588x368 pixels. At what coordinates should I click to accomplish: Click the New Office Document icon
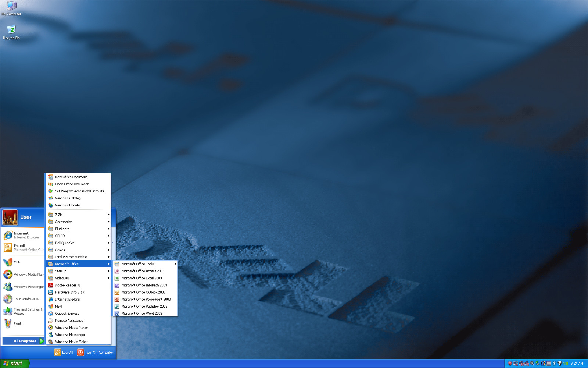(x=51, y=177)
